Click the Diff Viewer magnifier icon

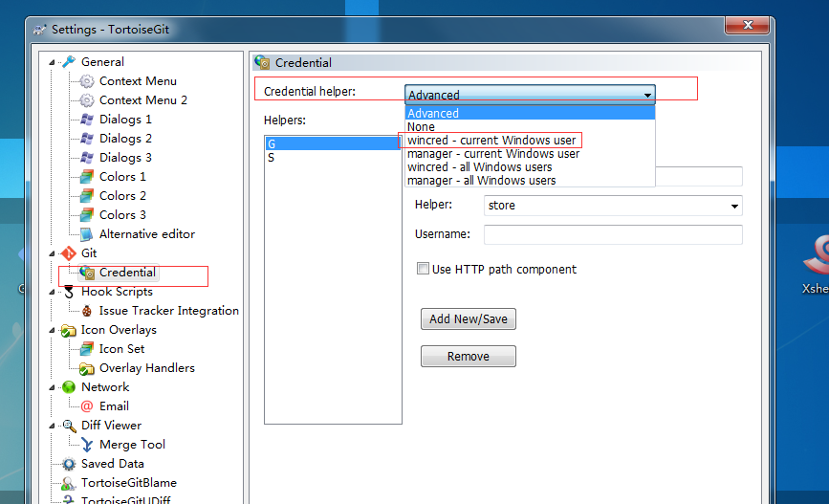coord(69,426)
